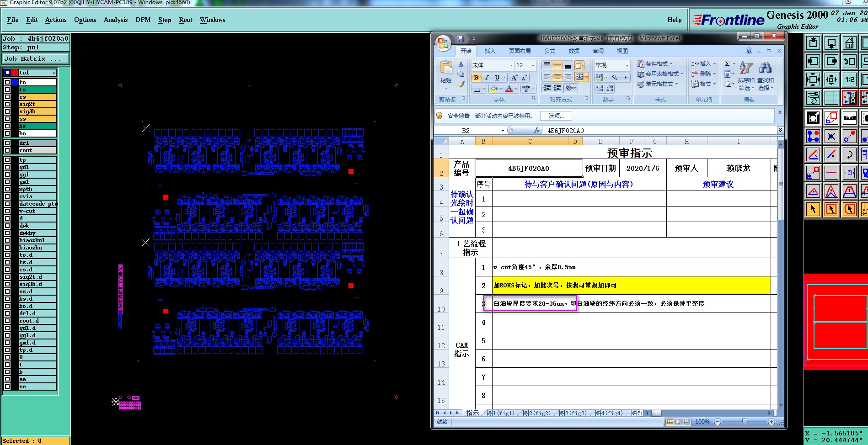
Task: Toggle the 'ts' layer checkbox
Action: click(7, 90)
